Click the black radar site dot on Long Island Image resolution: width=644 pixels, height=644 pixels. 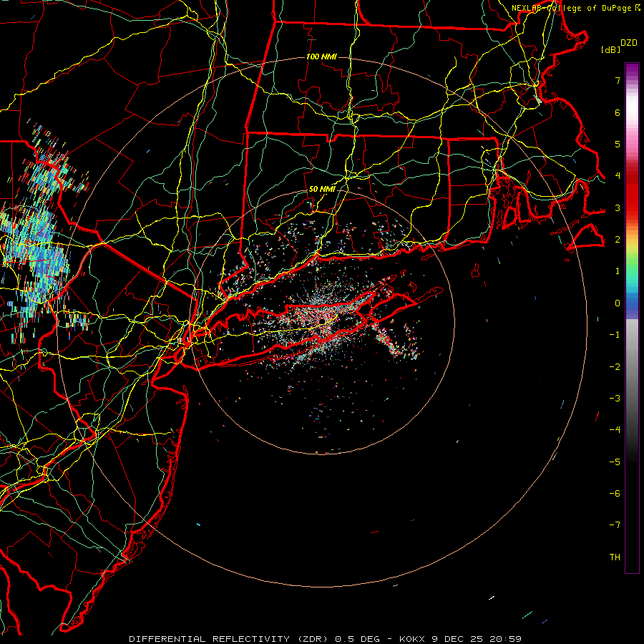[323, 321]
